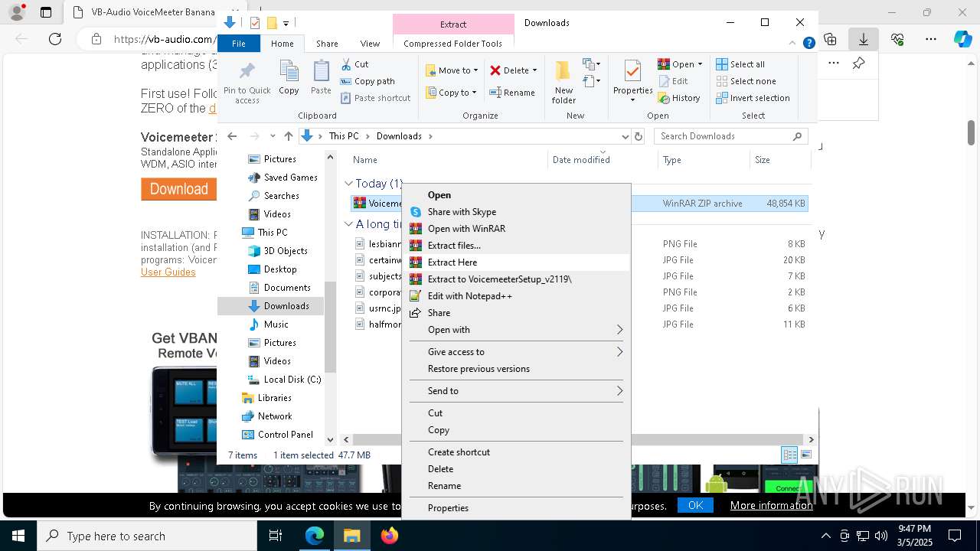Expand the ribbon Open dropdown arrow
The image size is (980, 551).
(700, 64)
